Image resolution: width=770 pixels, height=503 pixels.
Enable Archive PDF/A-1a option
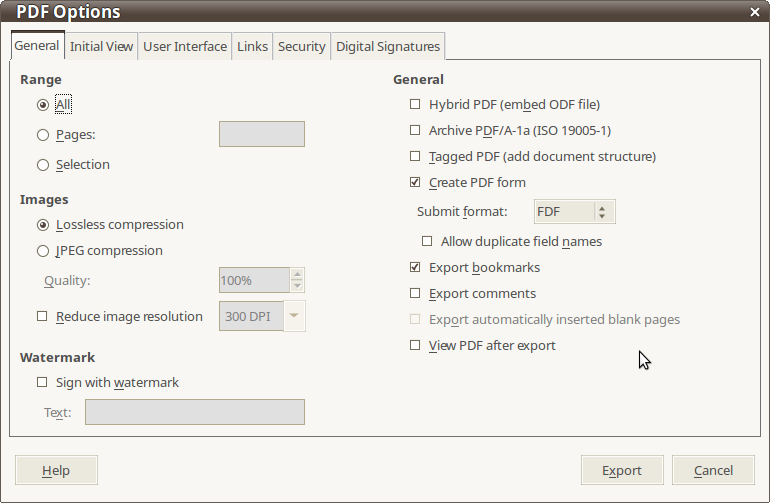[x=415, y=130]
